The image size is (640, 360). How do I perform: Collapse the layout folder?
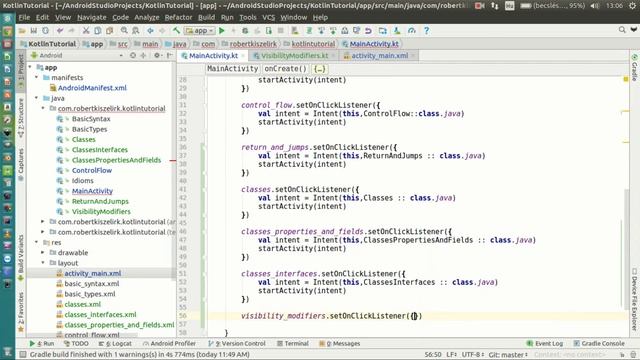[x=43, y=263]
